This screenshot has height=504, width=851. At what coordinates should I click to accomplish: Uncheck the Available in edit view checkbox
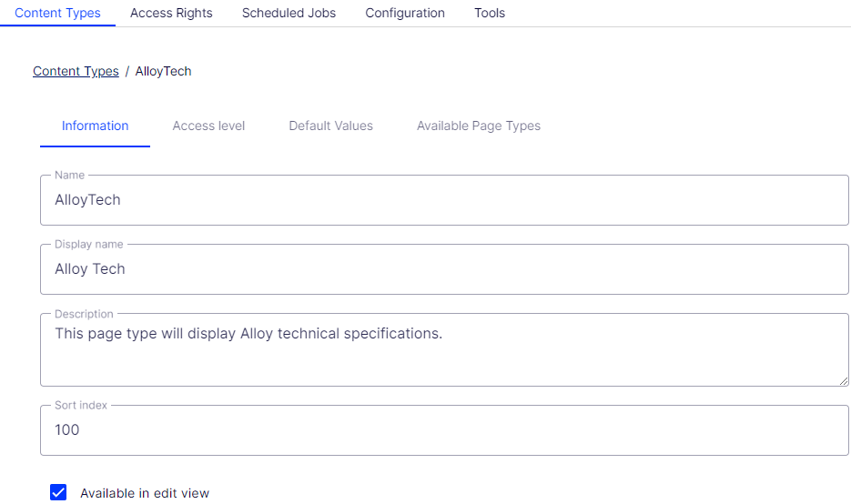coord(58,492)
